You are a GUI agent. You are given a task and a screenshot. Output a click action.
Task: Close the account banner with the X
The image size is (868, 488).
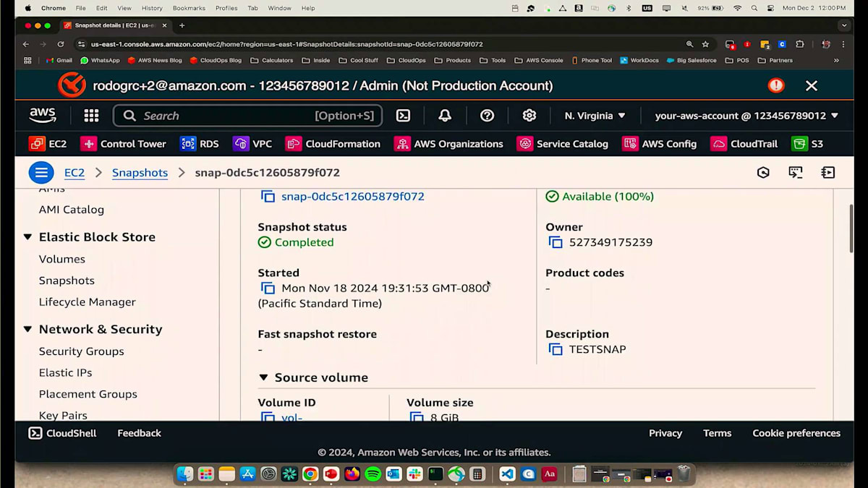(x=812, y=86)
